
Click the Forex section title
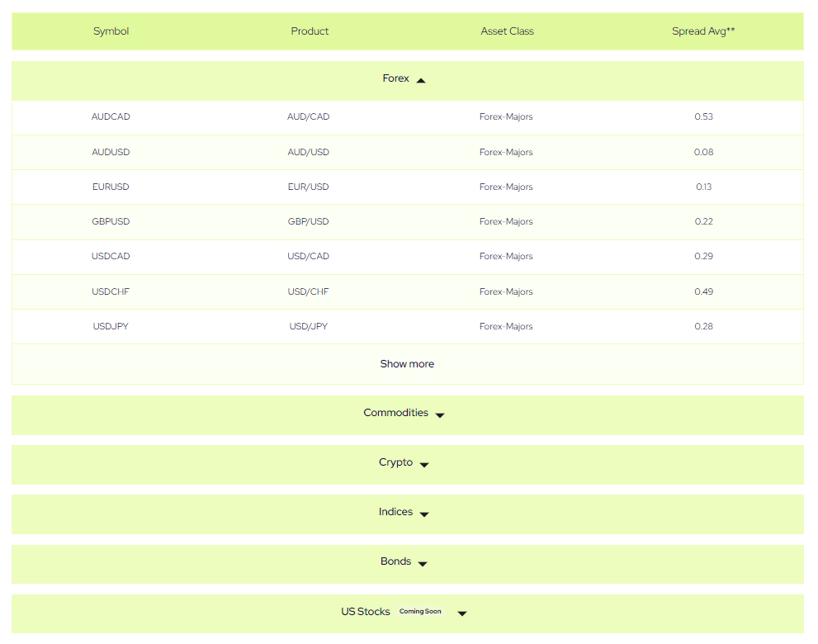(395, 79)
